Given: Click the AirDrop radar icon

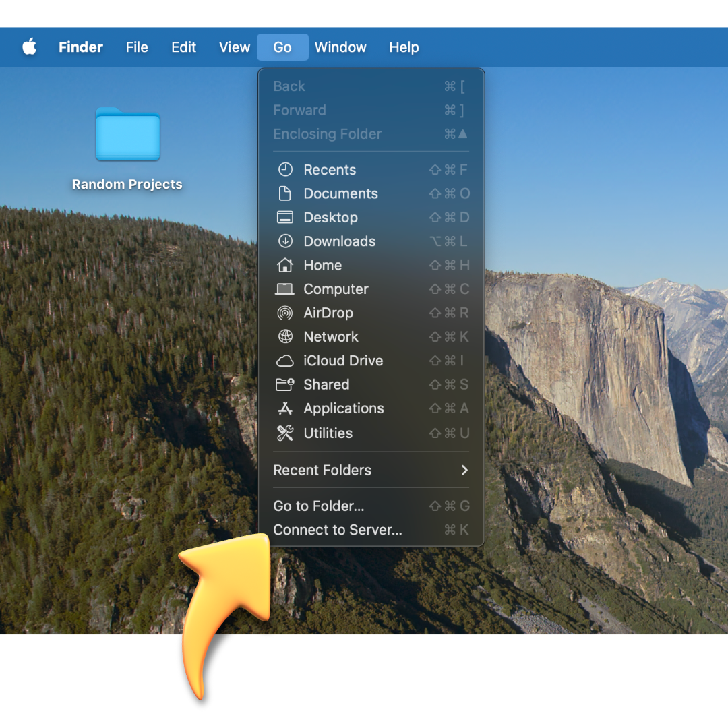Looking at the screenshot, I should point(285,313).
